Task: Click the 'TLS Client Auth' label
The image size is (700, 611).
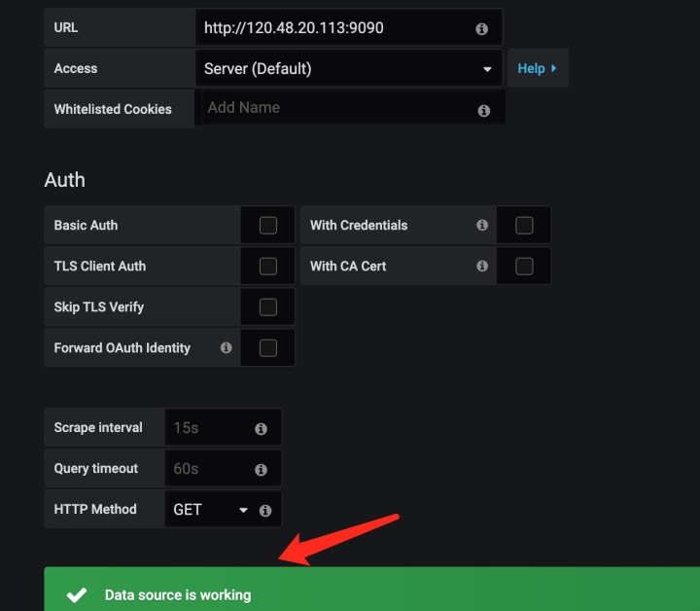Action: pyautogui.click(x=100, y=267)
